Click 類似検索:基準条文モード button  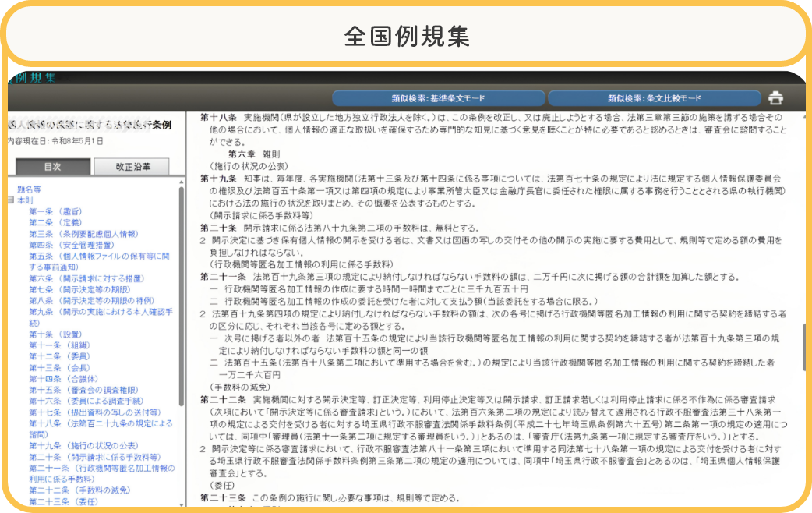(x=438, y=98)
